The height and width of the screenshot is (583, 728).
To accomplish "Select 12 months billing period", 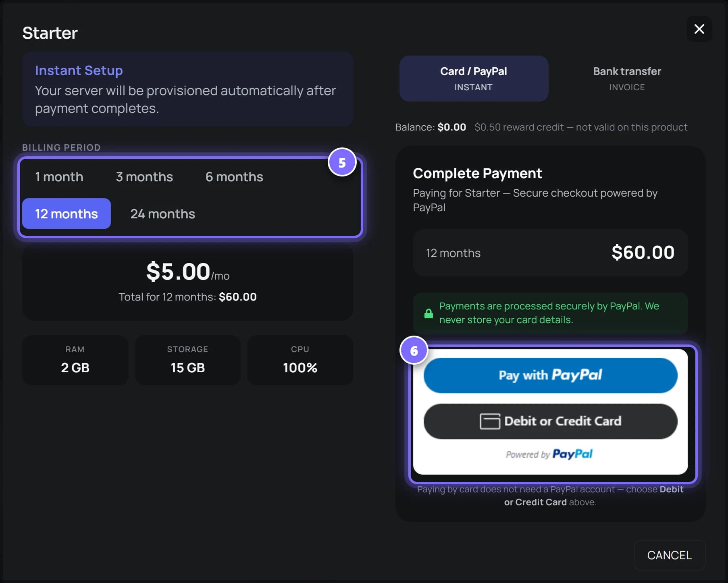I will [x=67, y=214].
